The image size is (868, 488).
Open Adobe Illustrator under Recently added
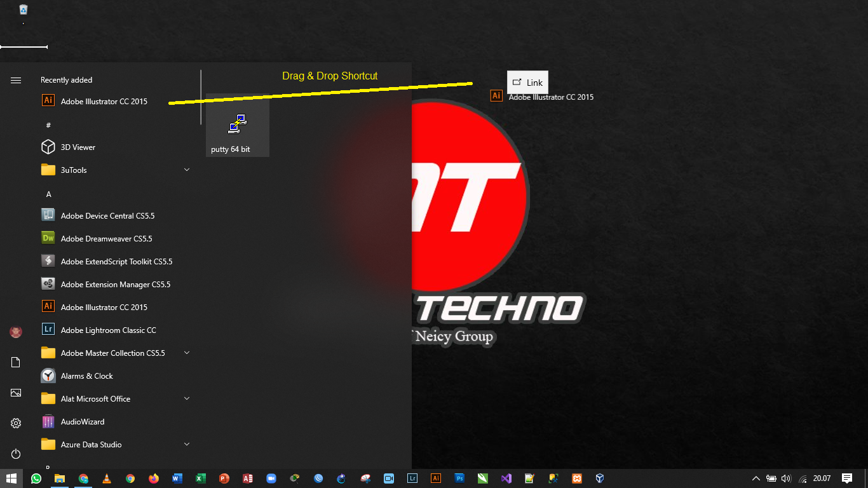pos(116,101)
